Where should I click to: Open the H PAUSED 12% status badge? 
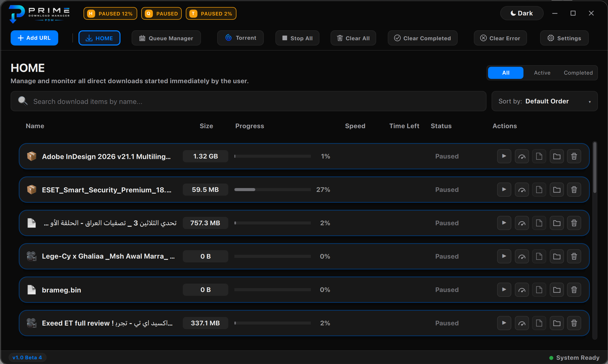(110, 13)
